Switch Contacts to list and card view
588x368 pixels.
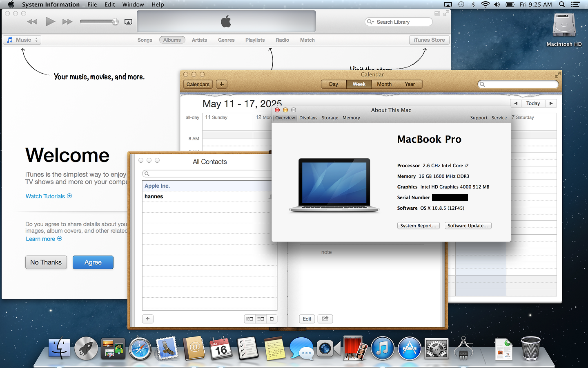[261, 319]
